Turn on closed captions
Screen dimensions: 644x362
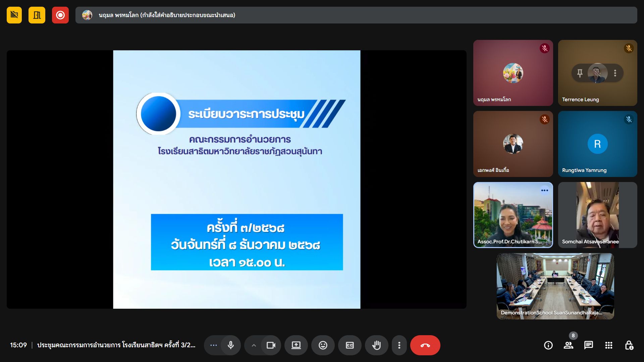pyautogui.click(x=350, y=345)
